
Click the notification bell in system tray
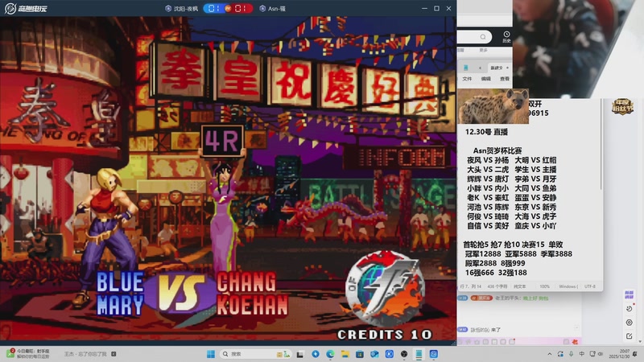click(x=635, y=354)
